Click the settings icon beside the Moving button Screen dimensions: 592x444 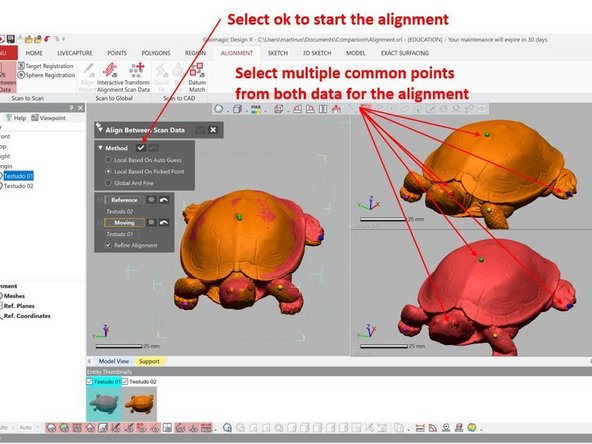point(151,222)
